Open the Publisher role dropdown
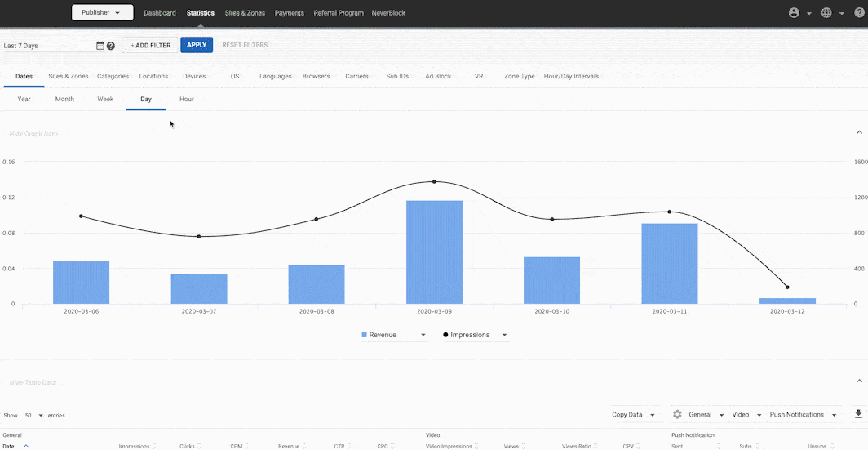This screenshot has width=868, height=450. (102, 13)
